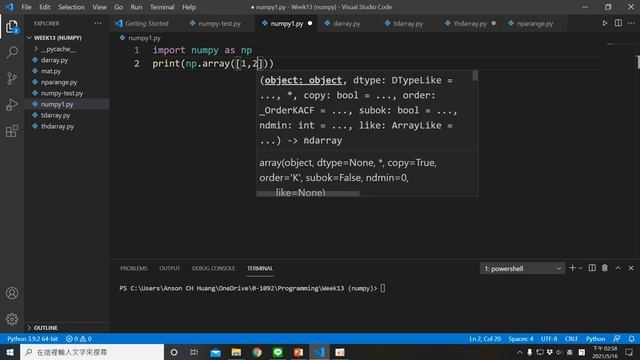Open Windows Start menu
Viewport: 640px width, 360px height.
[x=10, y=352]
